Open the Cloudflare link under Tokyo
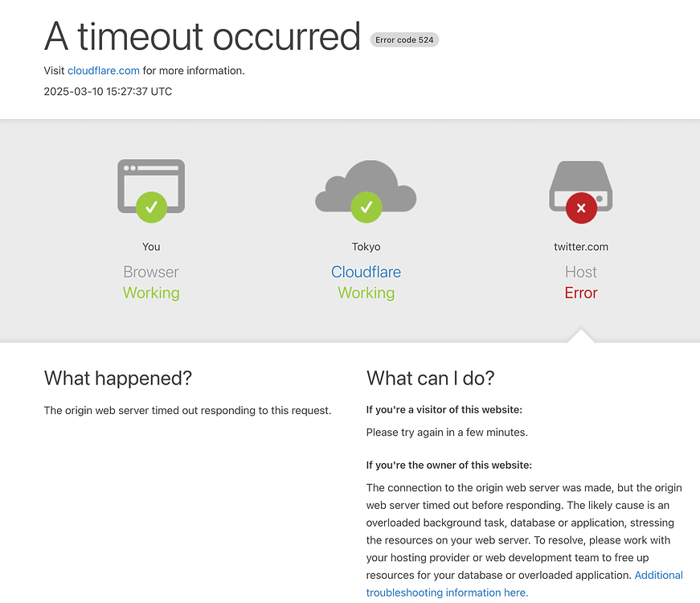Image resolution: width=700 pixels, height=603 pixels. (x=366, y=272)
